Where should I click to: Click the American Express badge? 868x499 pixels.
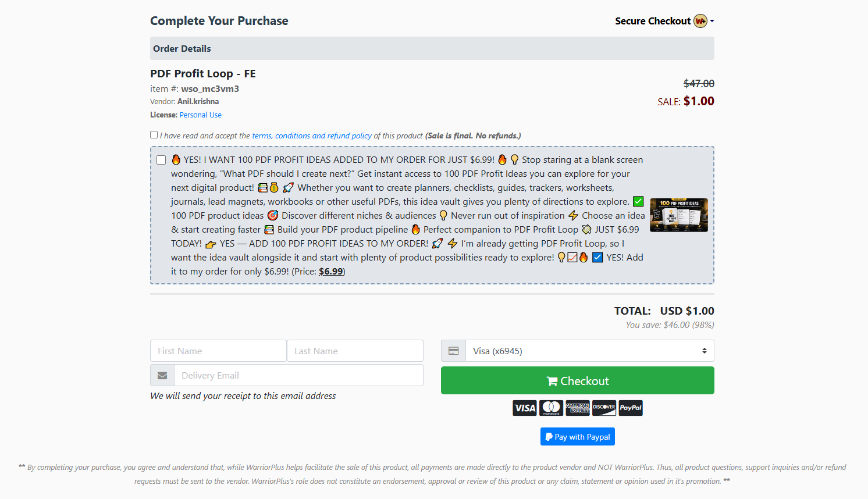[x=578, y=408]
